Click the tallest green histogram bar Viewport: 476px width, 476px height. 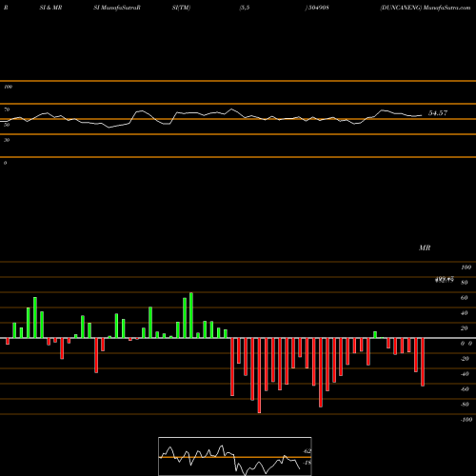click(191, 315)
